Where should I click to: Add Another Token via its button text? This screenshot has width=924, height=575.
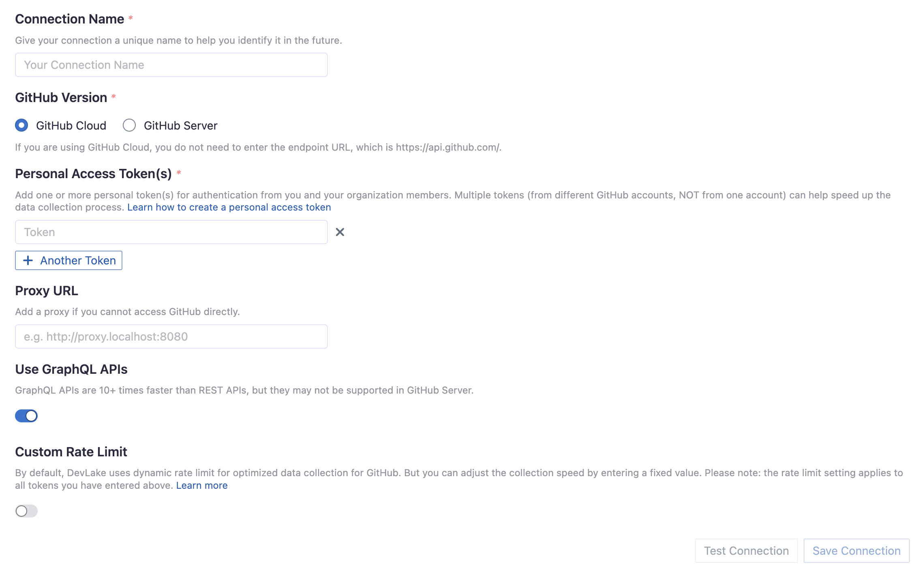(78, 260)
